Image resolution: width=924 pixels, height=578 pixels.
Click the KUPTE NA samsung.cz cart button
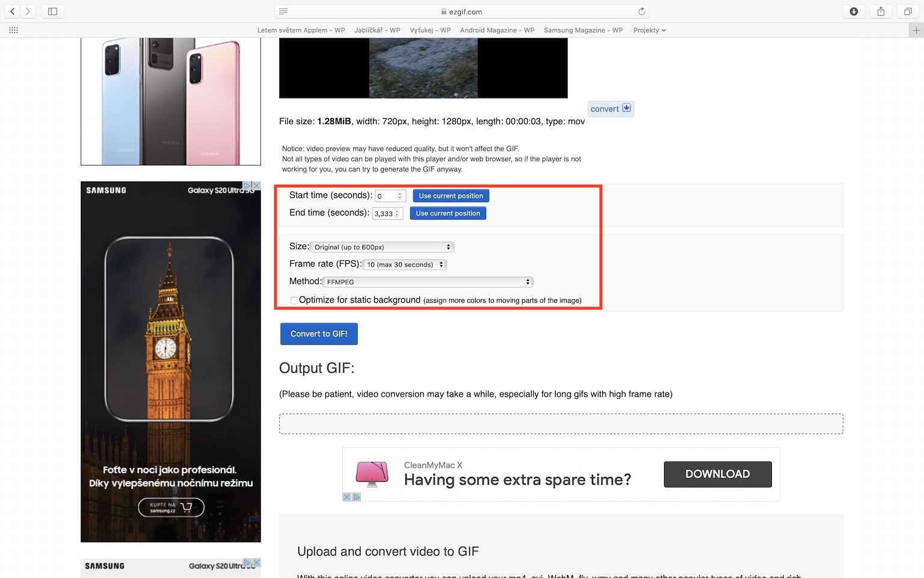171,507
